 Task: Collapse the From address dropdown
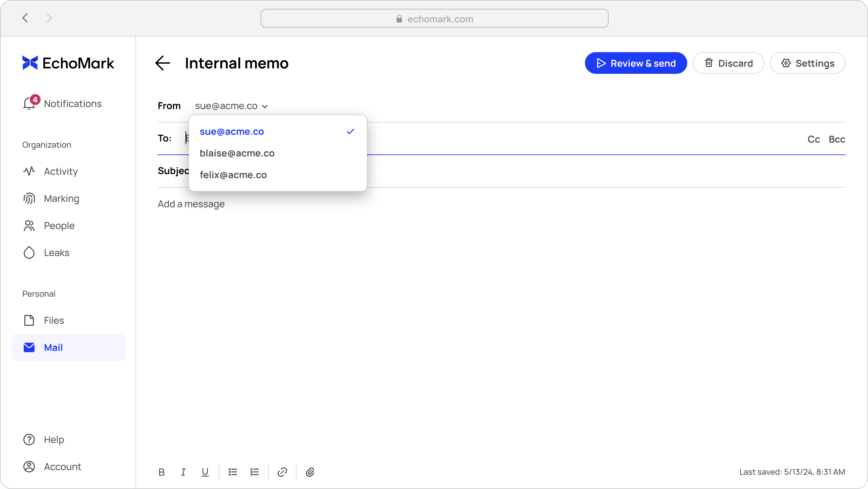231,106
